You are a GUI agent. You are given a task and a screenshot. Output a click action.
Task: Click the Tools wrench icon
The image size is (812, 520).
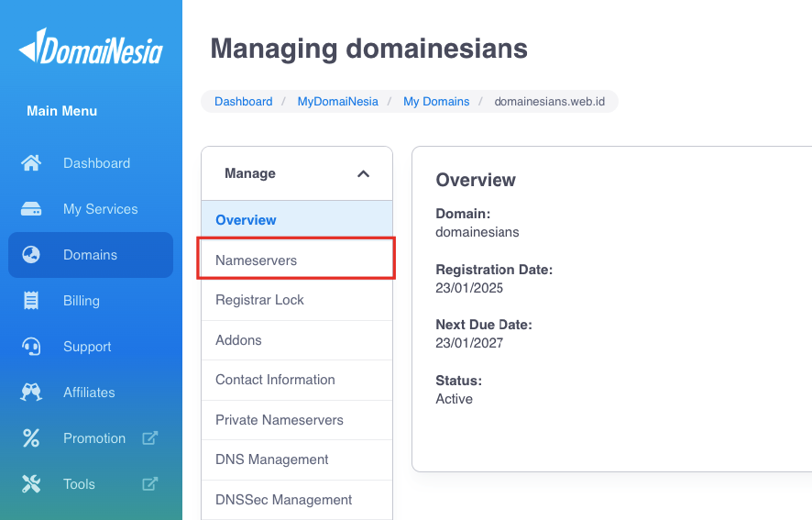tap(31, 483)
